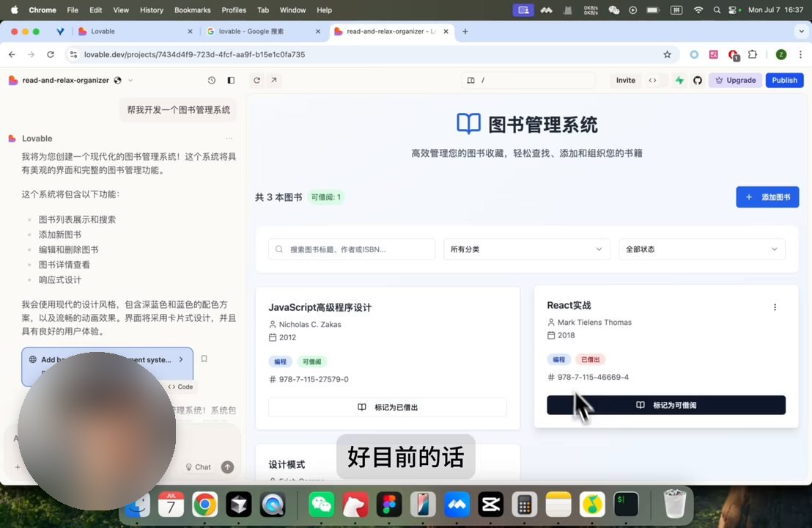The height and width of the screenshot is (528, 812).
Task: Click the project visibility globe icon
Action: click(x=117, y=81)
